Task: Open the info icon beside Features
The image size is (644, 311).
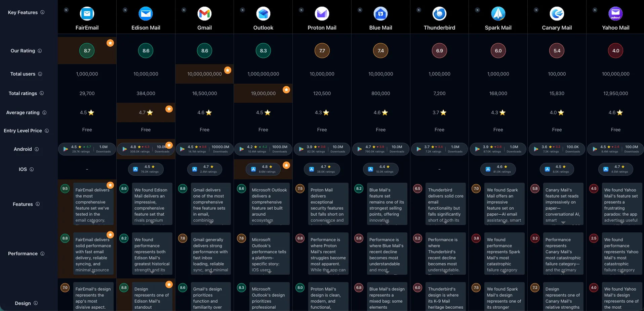Action: (x=38, y=204)
